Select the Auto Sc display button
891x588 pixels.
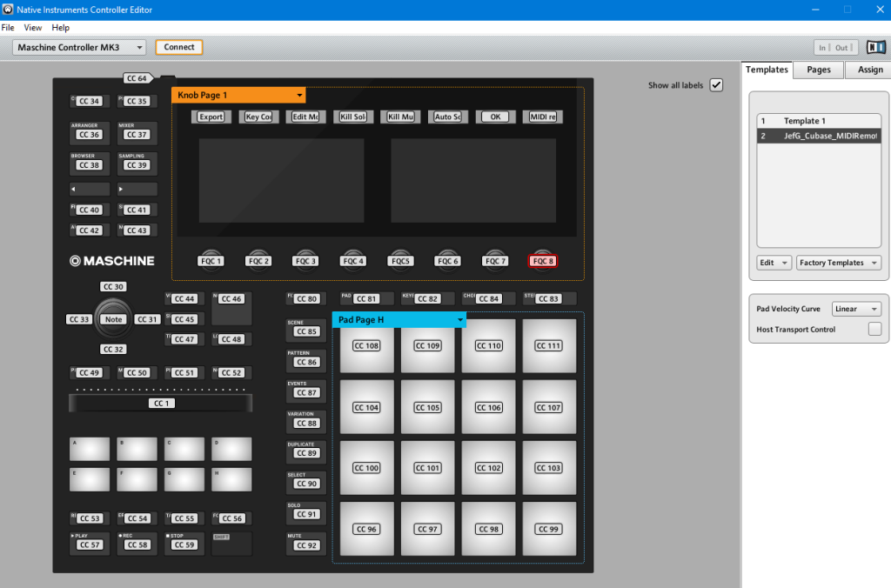point(448,117)
